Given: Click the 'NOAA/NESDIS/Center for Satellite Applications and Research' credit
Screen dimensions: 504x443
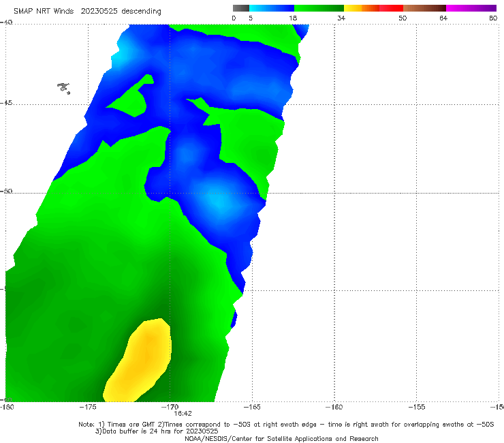Looking at the screenshot, I should (x=281, y=438).
